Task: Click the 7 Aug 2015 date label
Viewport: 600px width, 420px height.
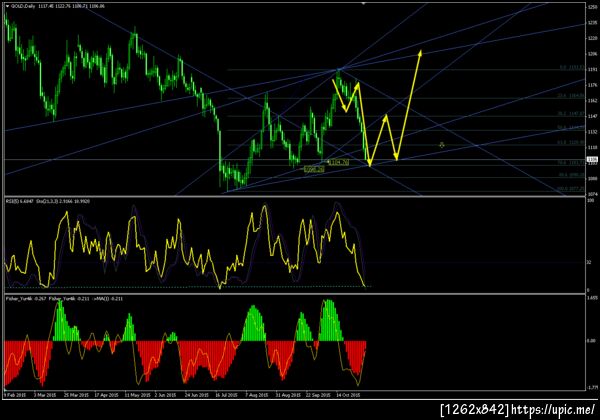Action: [257, 395]
